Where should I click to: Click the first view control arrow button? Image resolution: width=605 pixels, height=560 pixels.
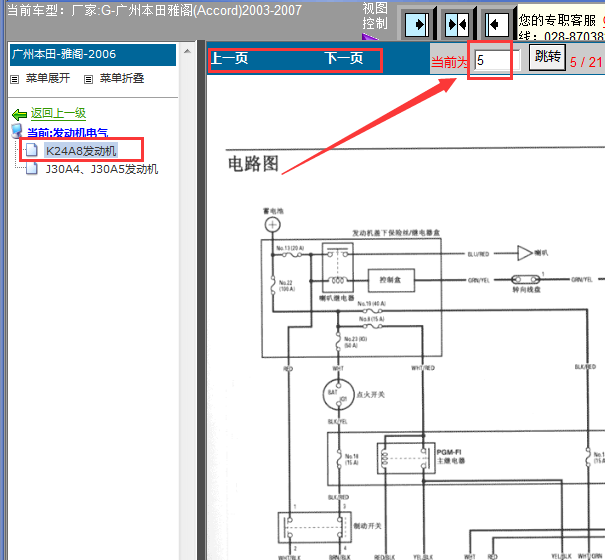[420, 22]
